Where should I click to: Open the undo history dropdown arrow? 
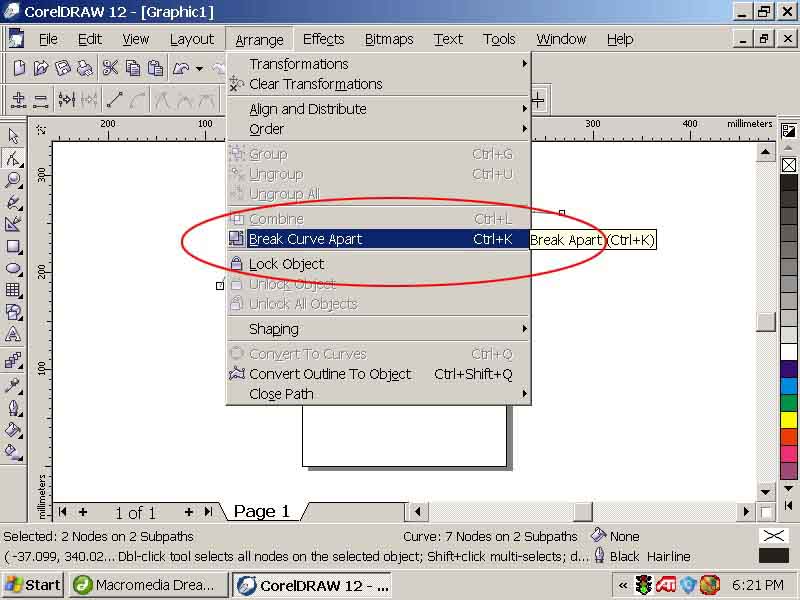point(199,68)
